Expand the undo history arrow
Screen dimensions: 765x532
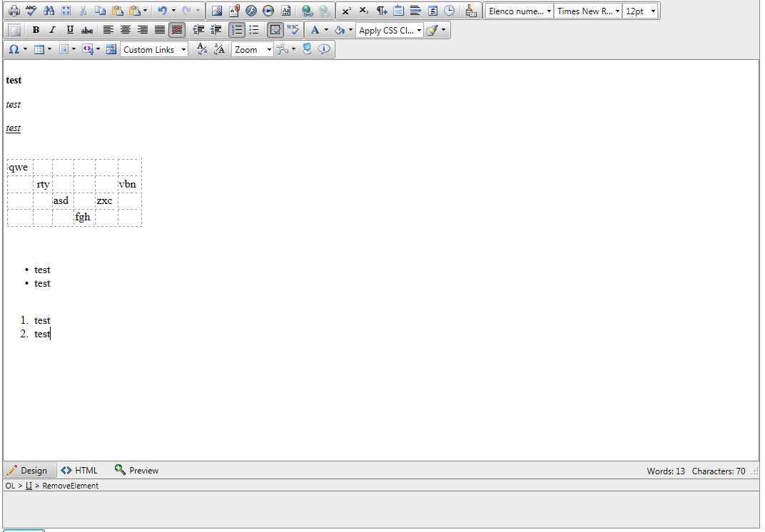173,10
